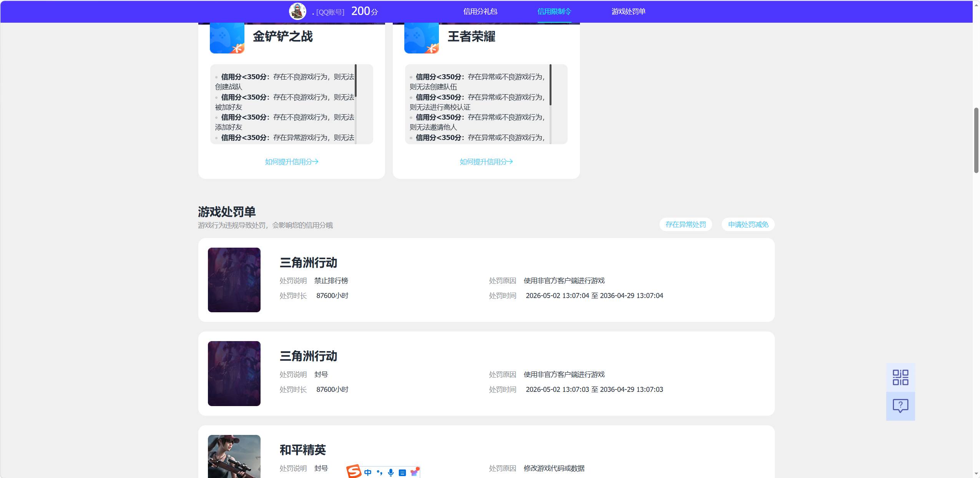980x478 pixels.
Task: Click the user avatar in the header
Action: click(x=297, y=11)
